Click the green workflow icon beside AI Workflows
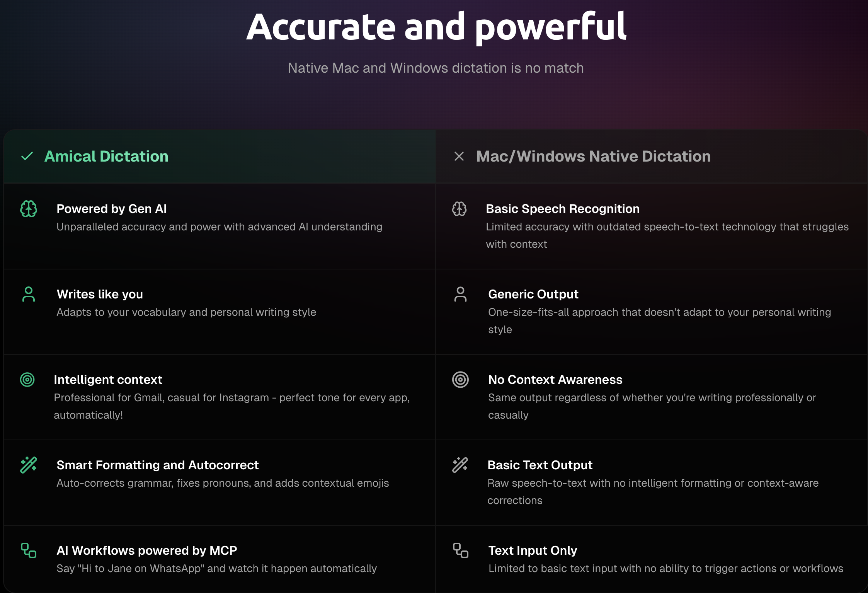The image size is (868, 593). click(29, 550)
